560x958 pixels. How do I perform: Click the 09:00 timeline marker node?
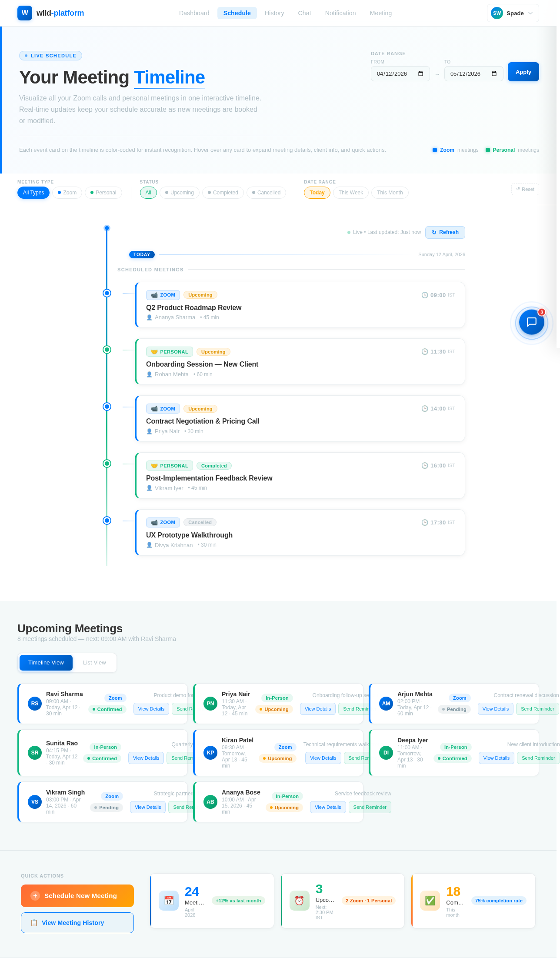pyautogui.click(x=107, y=293)
